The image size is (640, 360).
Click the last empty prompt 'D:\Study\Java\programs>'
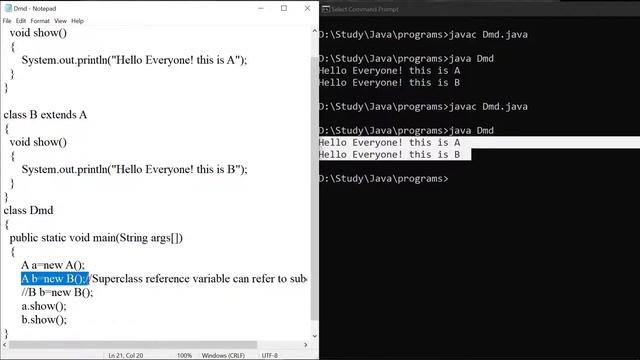[x=384, y=179]
